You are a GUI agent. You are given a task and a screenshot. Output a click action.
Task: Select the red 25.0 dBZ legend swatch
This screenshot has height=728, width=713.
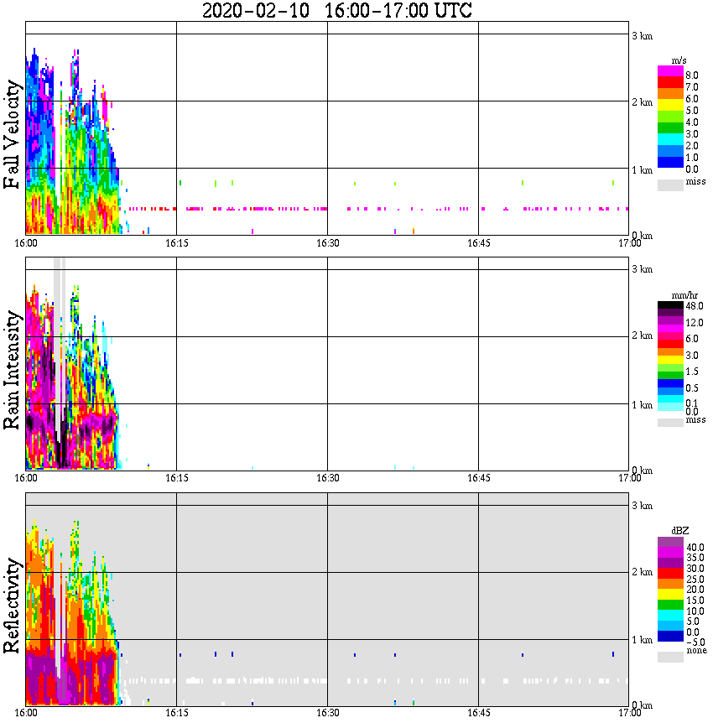(x=670, y=574)
